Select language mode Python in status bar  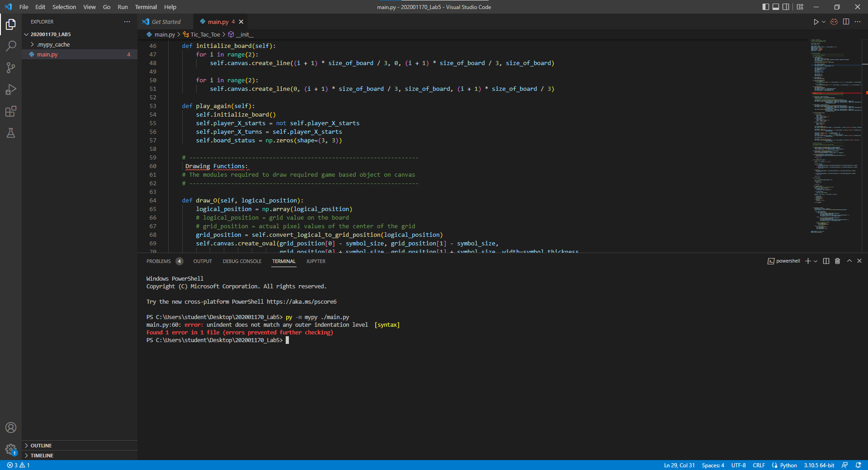pyautogui.click(x=788, y=465)
